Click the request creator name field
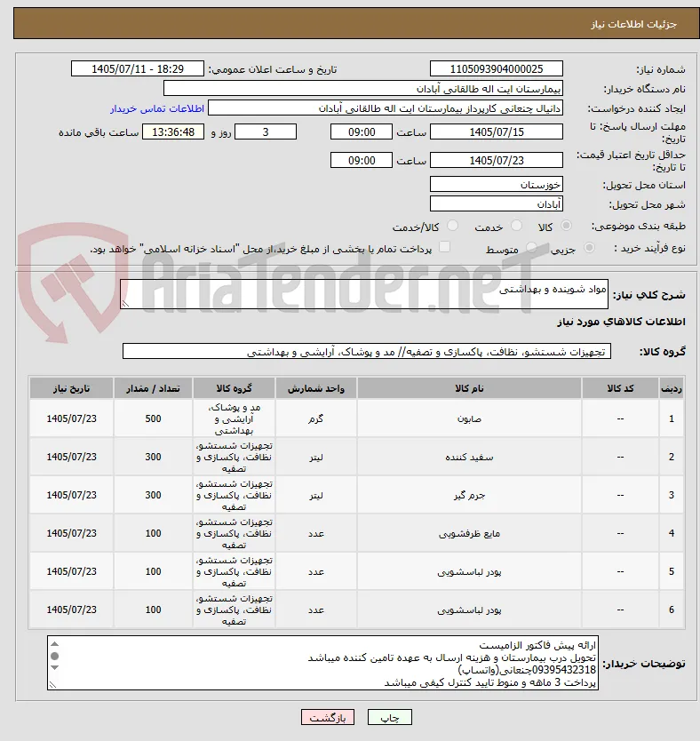 pos(386,108)
